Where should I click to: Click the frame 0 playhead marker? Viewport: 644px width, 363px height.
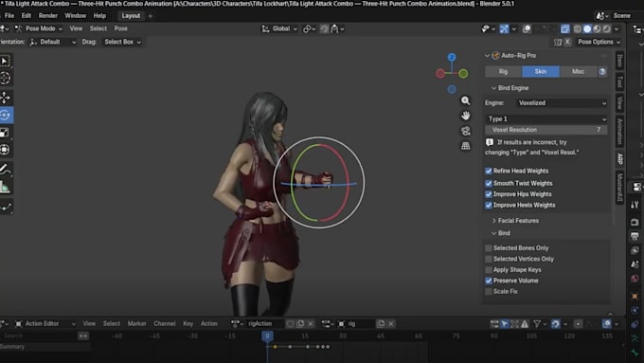point(267,336)
